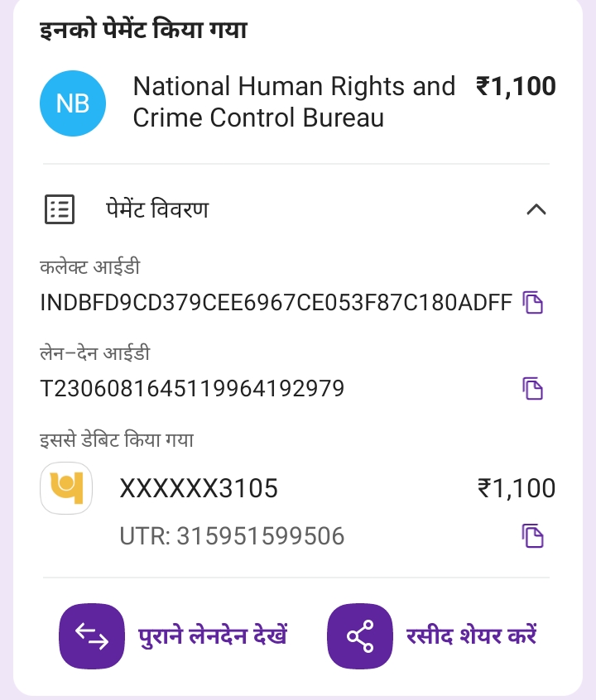Tap the bold ₹1,100 amount beside recipient

(x=515, y=87)
